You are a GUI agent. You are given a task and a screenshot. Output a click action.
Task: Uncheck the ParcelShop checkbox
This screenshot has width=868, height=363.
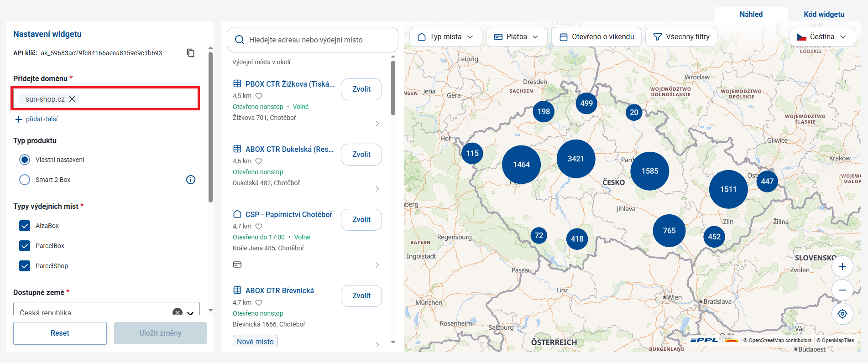[25, 266]
